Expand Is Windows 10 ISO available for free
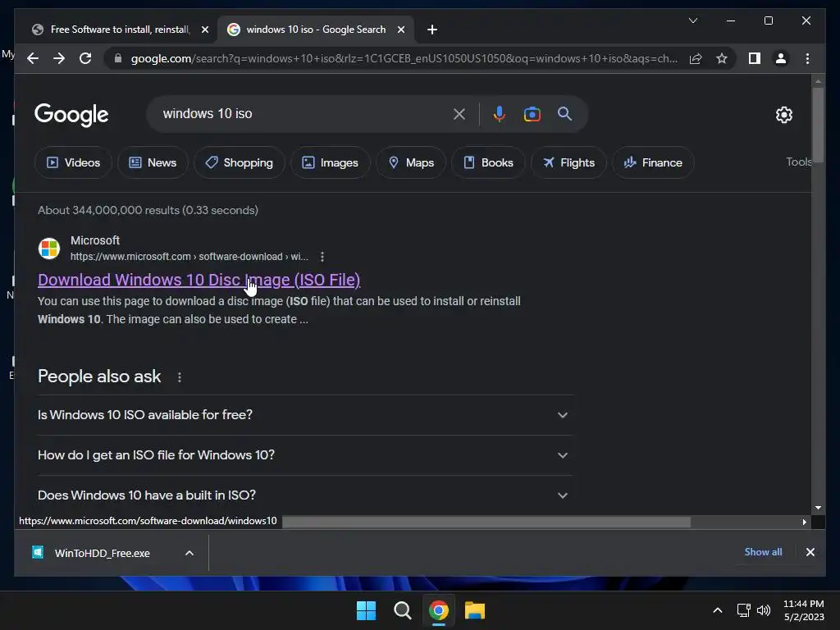 pyautogui.click(x=305, y=415)
